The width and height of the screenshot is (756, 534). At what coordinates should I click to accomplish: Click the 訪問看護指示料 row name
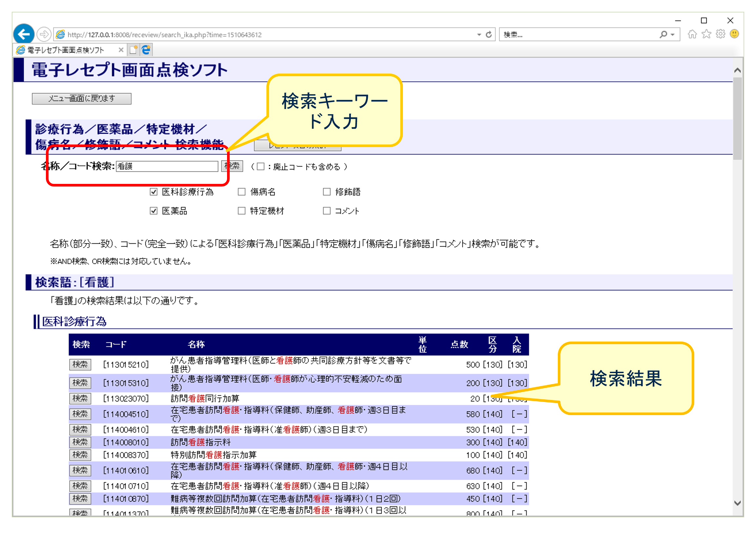point(200,442)
